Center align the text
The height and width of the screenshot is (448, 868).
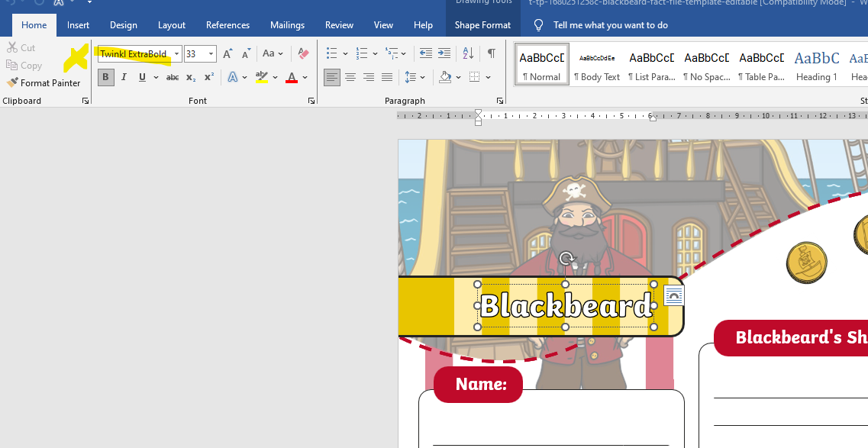(350, 77)
